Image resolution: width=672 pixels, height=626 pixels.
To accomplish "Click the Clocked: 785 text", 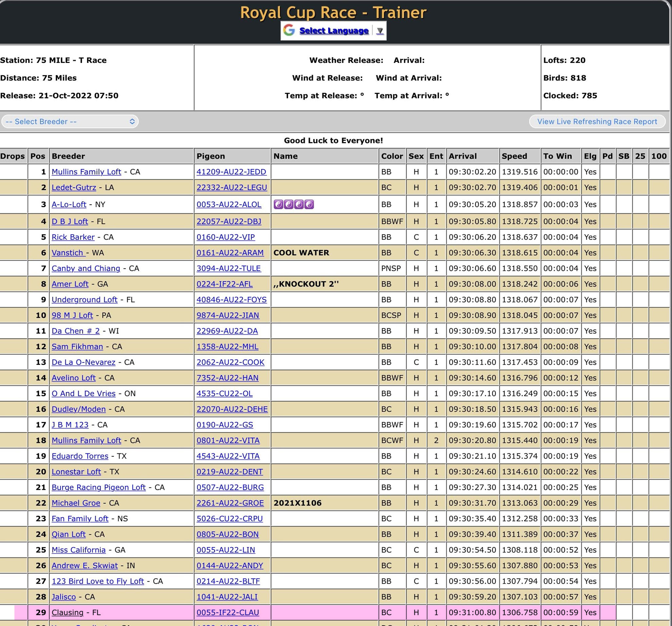I will (570, 96).
